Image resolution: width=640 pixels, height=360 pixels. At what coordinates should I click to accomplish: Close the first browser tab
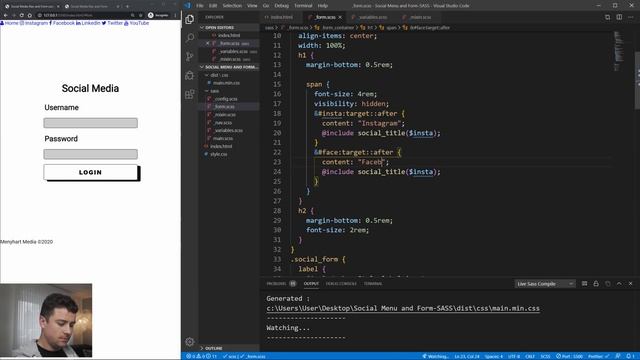(58, 6)
